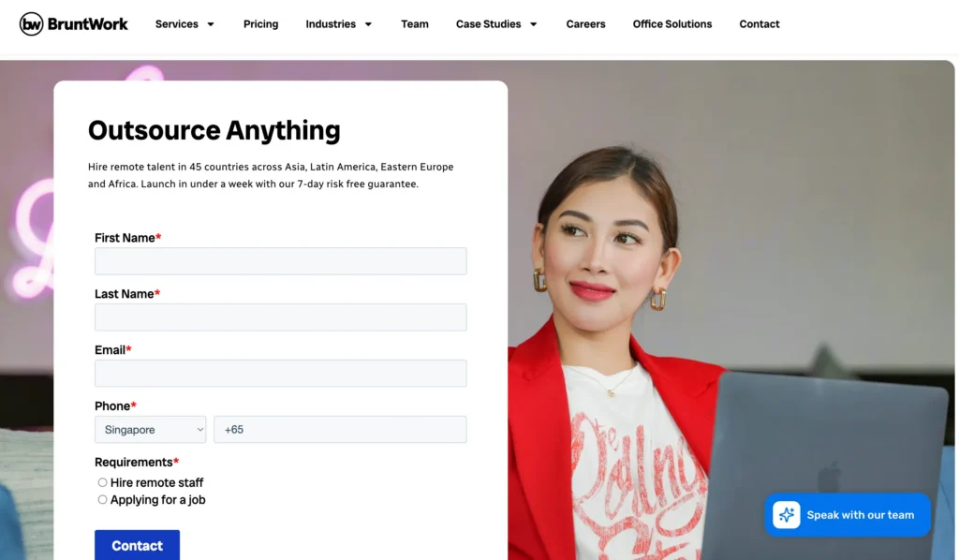Click the Outsource Anything heading

(x=214, y=130)
